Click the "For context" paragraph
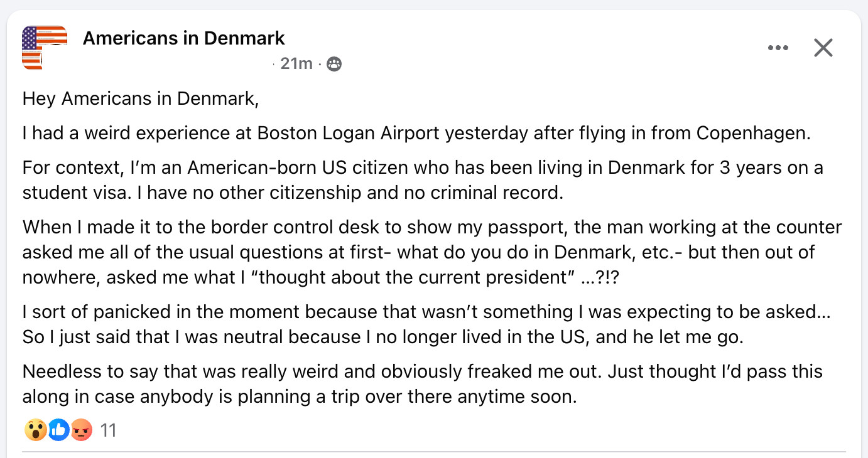Image resolution: width=868 pixels, height=458 pixels. 423,180
